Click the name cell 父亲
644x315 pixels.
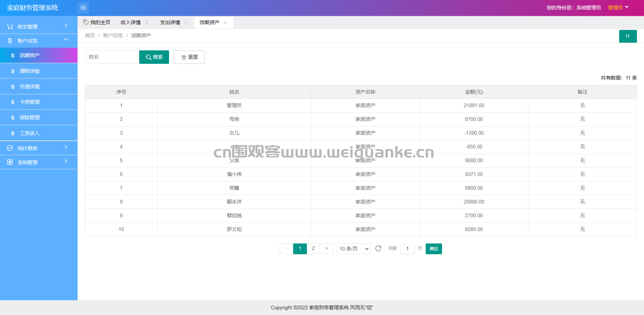[234, 161]
